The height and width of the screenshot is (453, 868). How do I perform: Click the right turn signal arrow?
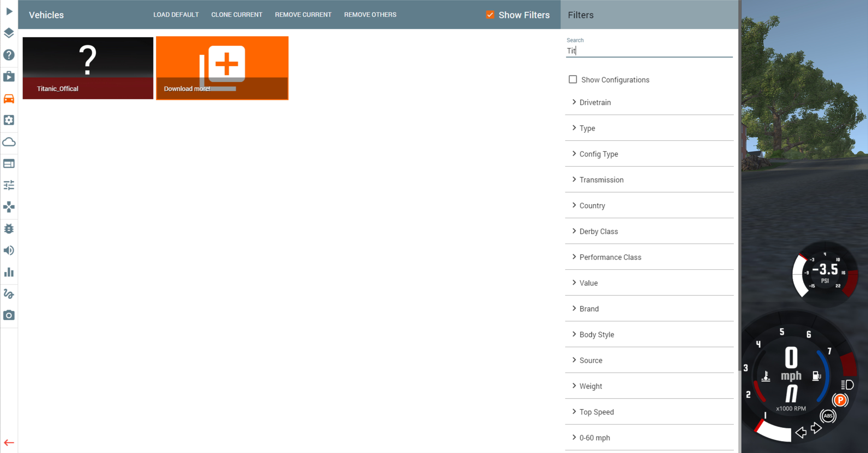point(816,428)
